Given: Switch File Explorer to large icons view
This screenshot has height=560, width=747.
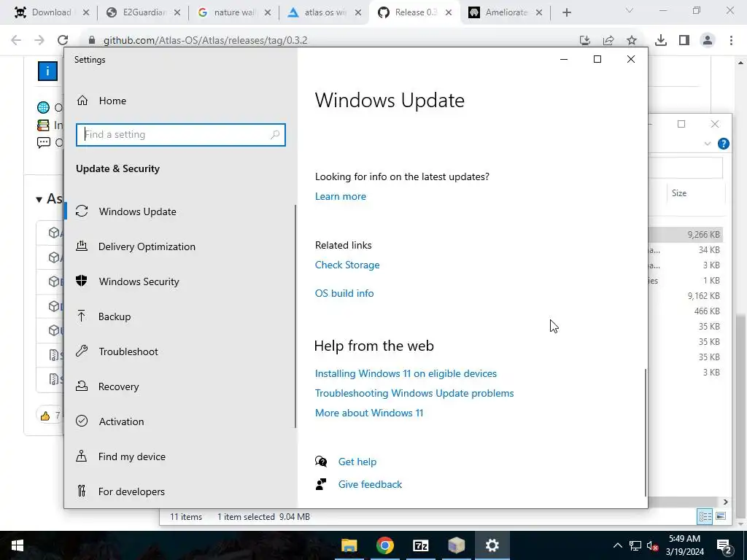Looking at the screenshot, I should tap(721, 516).
